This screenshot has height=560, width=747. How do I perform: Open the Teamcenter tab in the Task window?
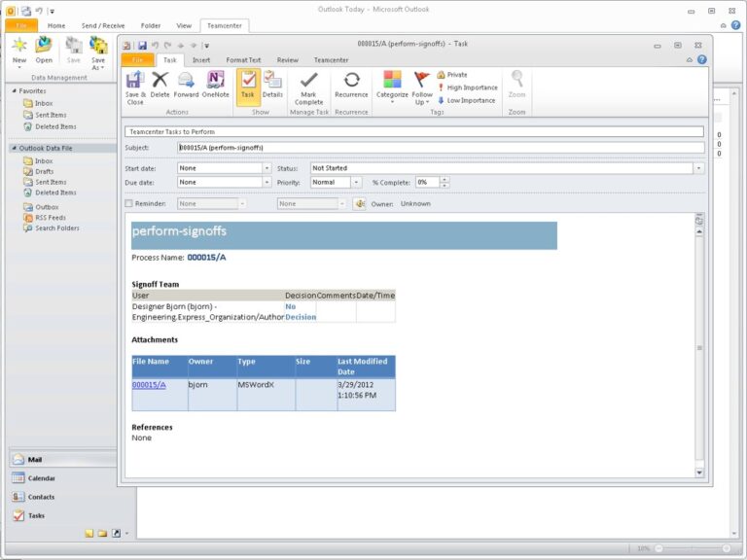(x=331, y=60)
